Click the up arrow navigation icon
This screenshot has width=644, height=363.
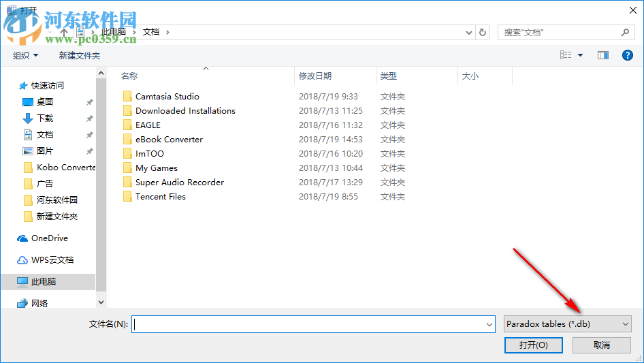click(64, 32)
